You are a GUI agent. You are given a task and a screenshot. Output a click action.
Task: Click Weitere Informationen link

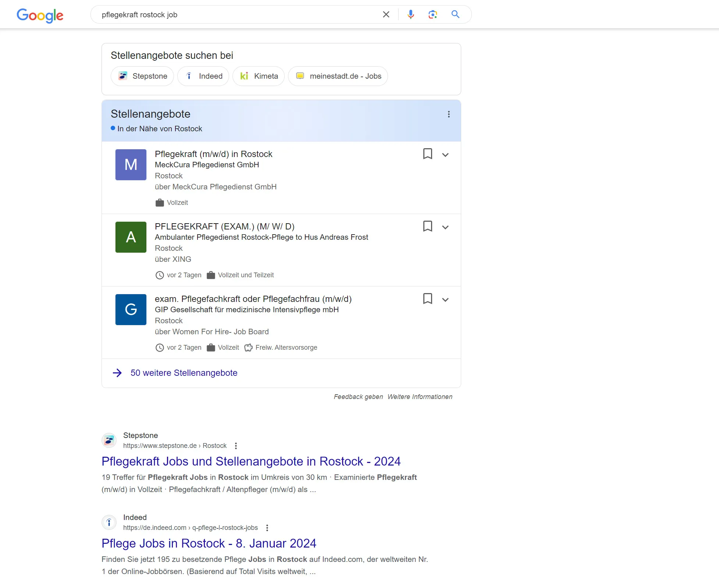click(420, 397)
